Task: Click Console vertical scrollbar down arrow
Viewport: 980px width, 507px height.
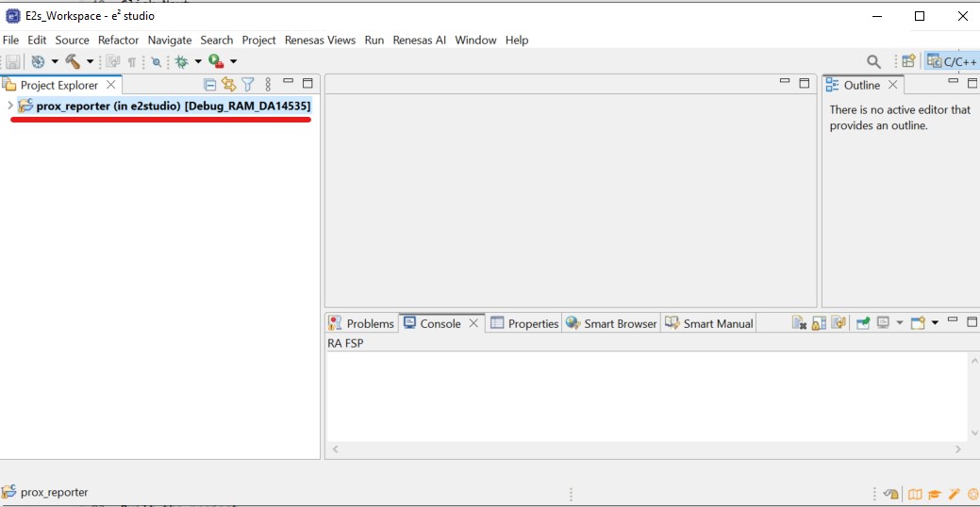Action: tap(974, 433)
